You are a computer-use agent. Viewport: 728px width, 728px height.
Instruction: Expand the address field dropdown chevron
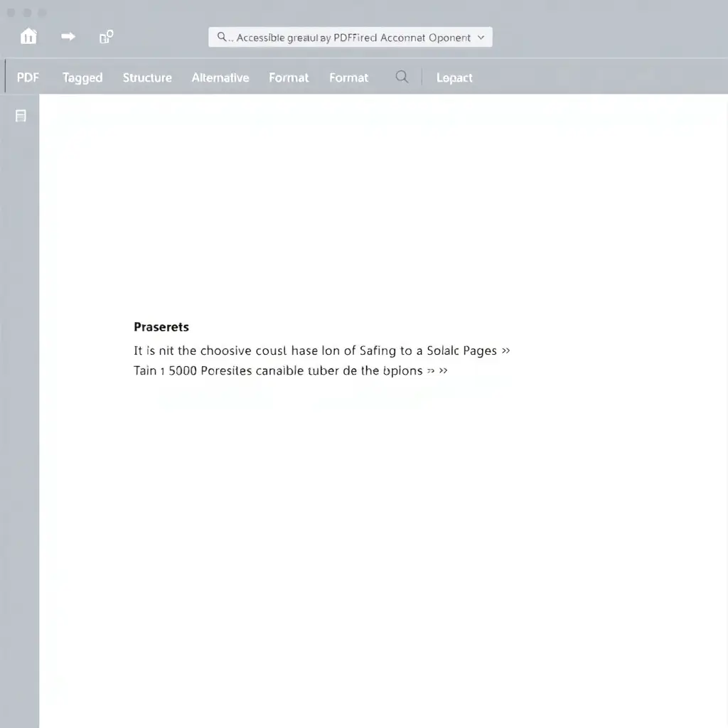coord(481,37)
